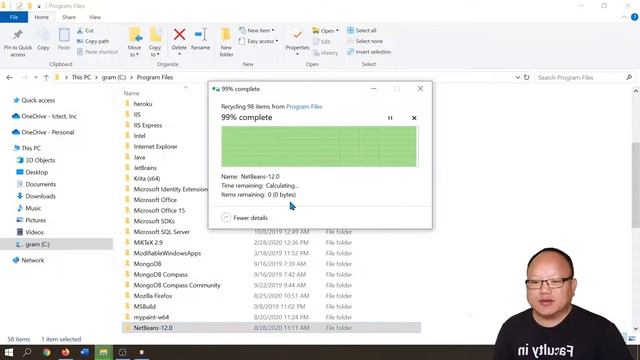Select the Java folder
Screen dimensions: 640x360
[139, 157]
